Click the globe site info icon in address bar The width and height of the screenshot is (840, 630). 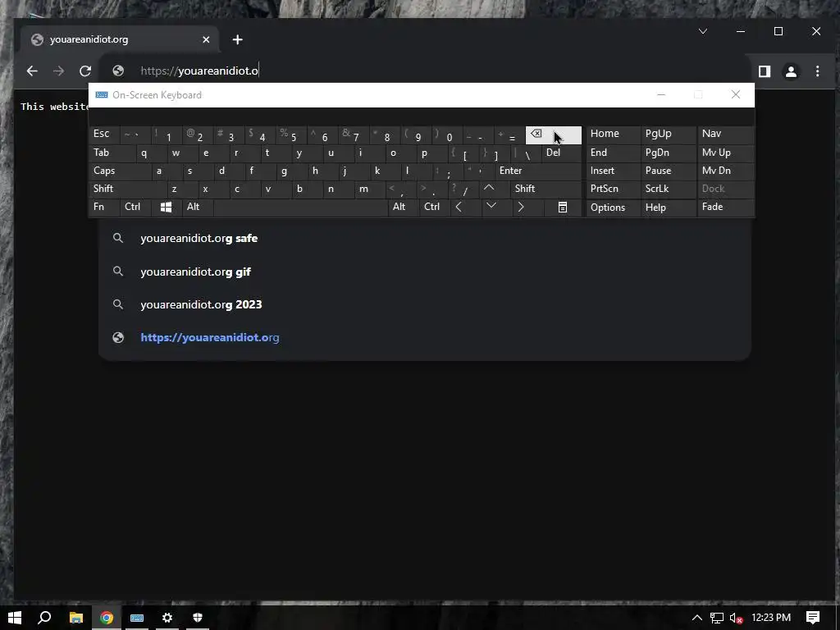[x=118, y=71]
